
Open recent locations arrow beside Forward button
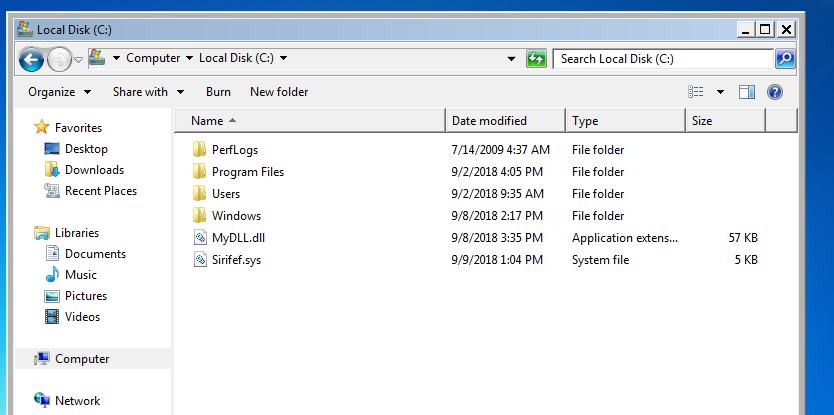pyautogui.click(x=78, y=60)
